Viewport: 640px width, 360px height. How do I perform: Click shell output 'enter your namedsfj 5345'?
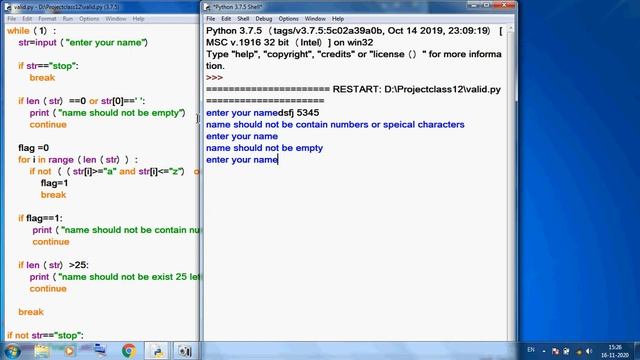pyautogui.click(x=262, y=113)
